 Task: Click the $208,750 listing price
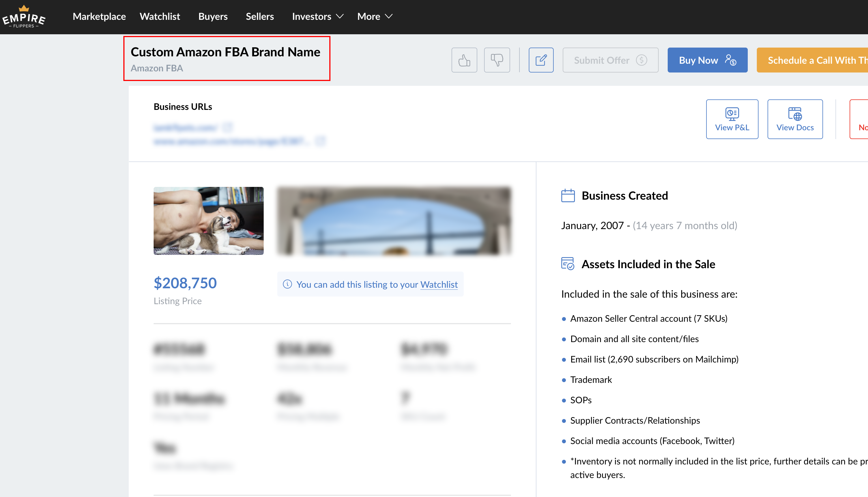click(185, 283)
